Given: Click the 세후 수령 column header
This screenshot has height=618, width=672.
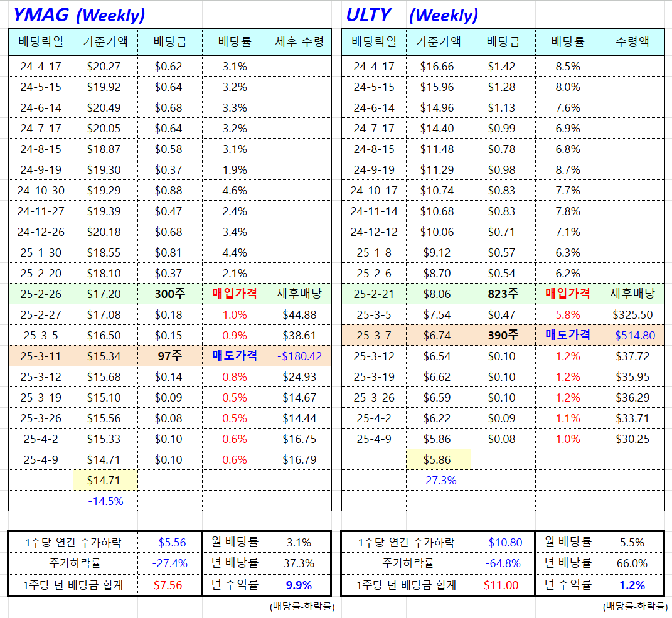Looking at the screenshot, I should pos(299,42).
